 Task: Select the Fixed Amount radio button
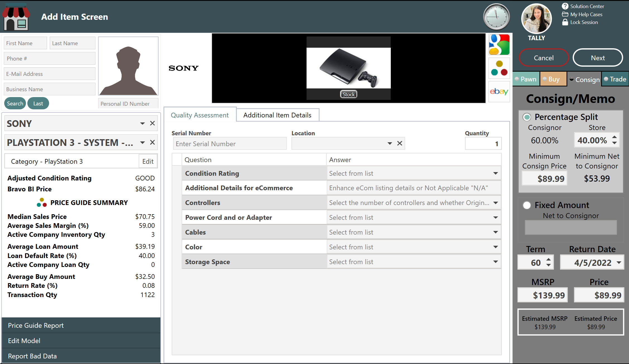(527, 205)
